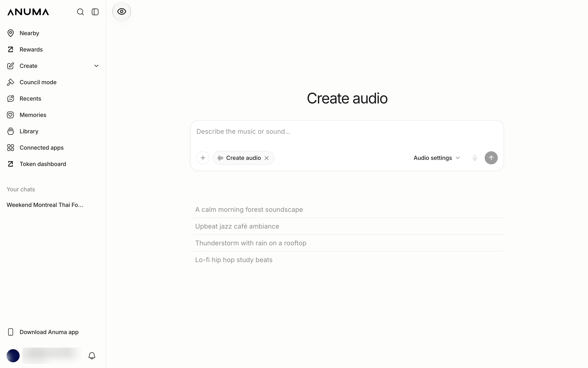This screenshot has width=588, height=368.
Task: Select 'A calm morning forest soundscape' suggestion
Action: [x=347, y=210]
